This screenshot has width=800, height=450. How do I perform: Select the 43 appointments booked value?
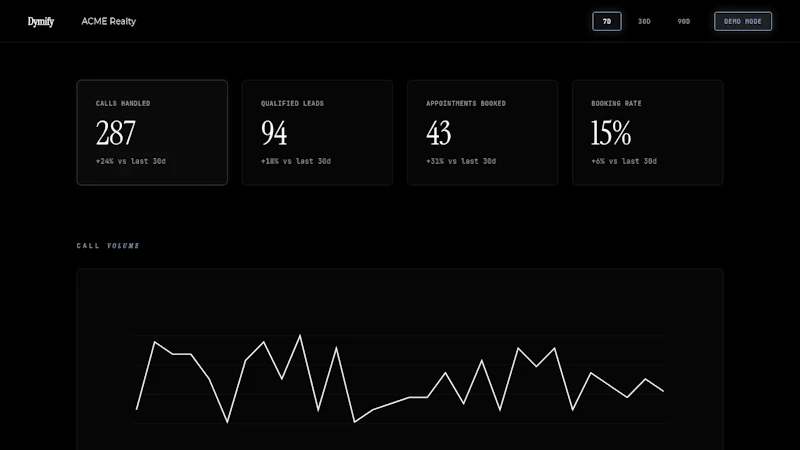[439, 133]
